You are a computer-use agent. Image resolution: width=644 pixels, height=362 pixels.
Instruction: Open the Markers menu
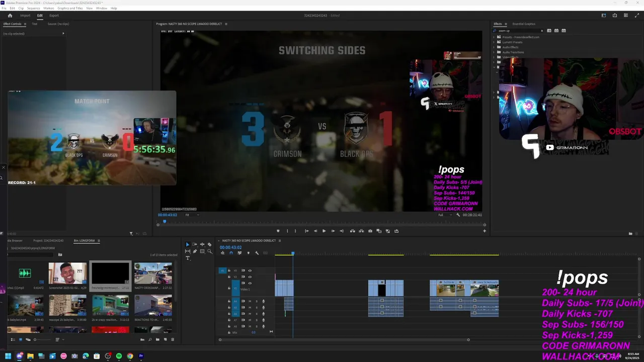tap(49, 8)
